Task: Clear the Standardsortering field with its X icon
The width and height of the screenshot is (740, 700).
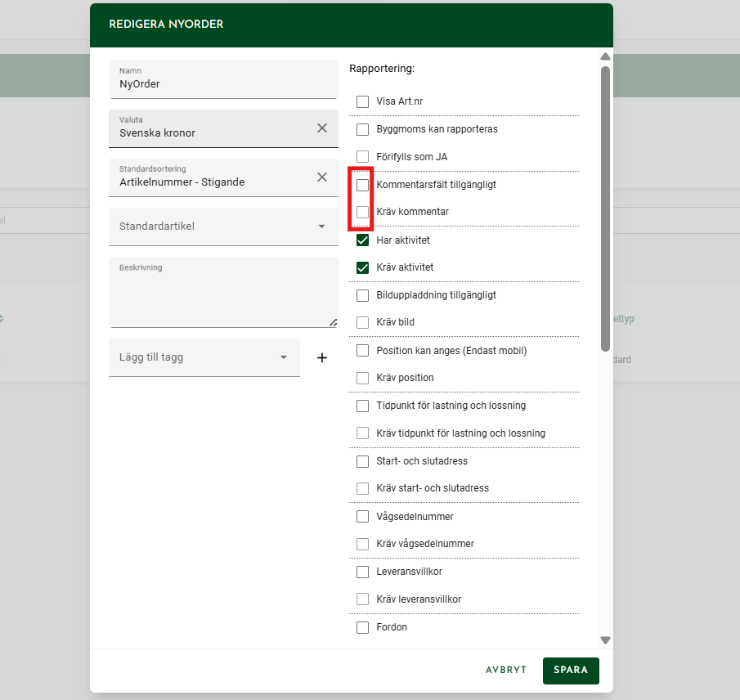Action: pyautogui.click(x=322, y=177)
